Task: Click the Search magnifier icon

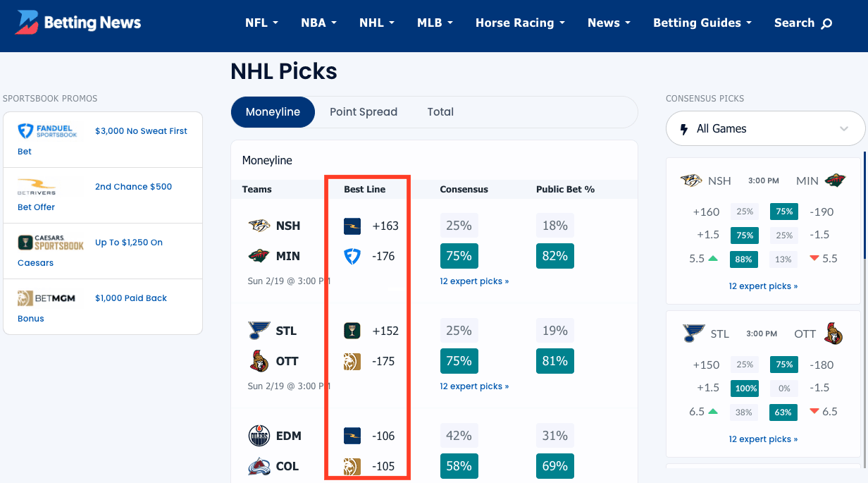Action: click(827, 23)
